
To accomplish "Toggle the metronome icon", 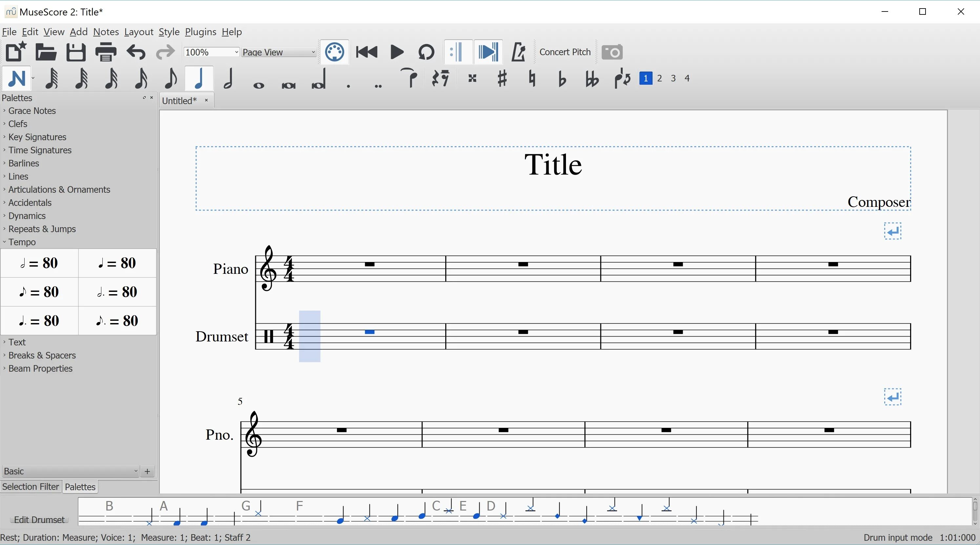I will click(518, 52).
